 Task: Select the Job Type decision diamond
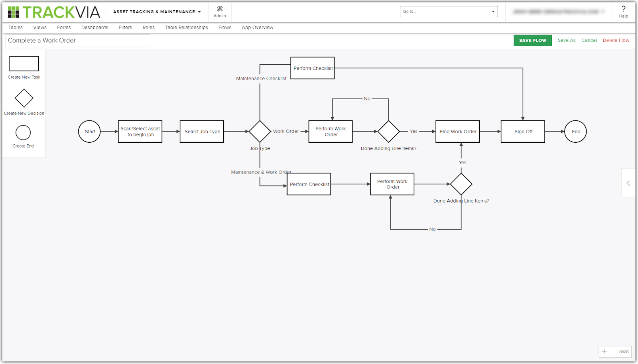coord(260,132)
